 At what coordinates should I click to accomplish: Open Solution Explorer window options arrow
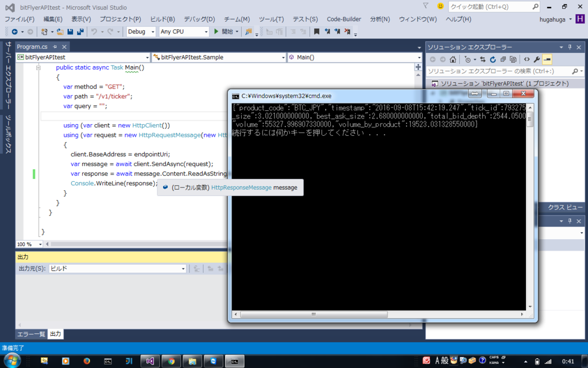[x=562, y=47]
